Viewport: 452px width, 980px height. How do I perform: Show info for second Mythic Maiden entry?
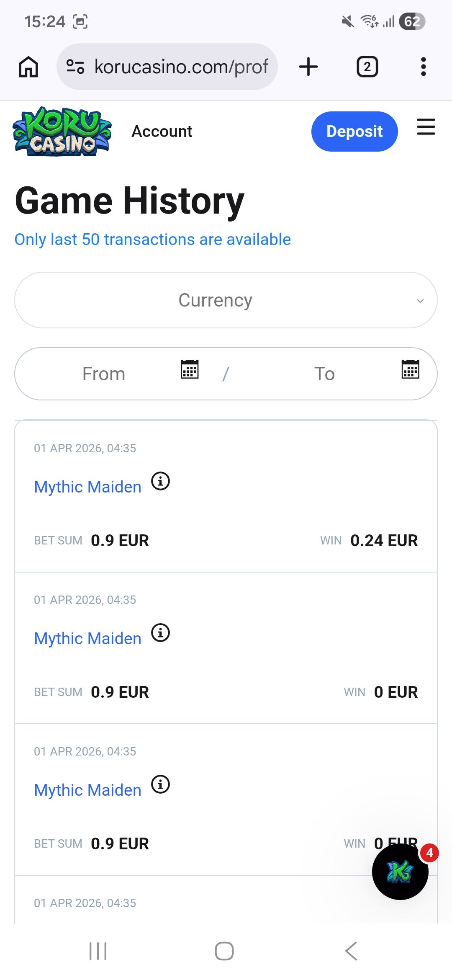tap(160, 633)
